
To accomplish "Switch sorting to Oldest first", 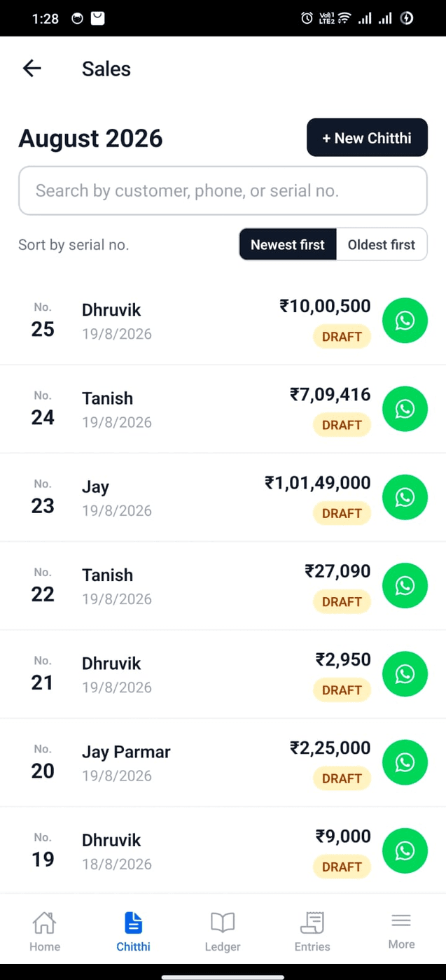I will (382, 244).
